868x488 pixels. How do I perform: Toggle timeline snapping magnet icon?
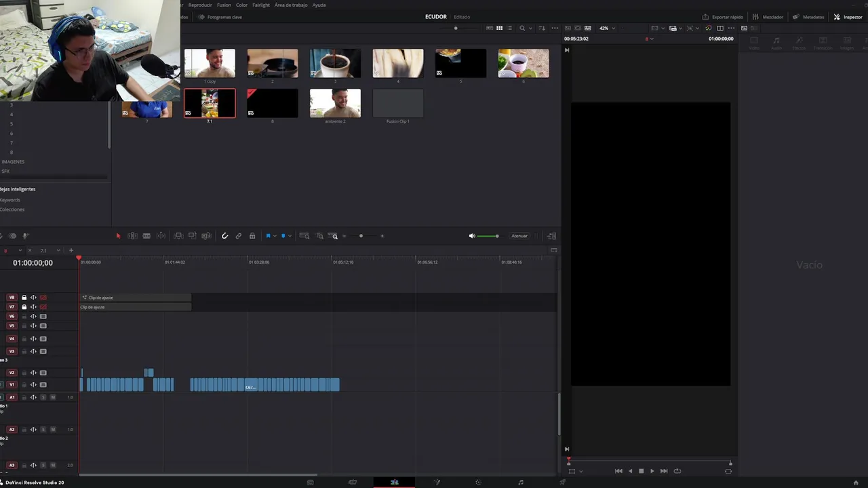pos(224,236)
